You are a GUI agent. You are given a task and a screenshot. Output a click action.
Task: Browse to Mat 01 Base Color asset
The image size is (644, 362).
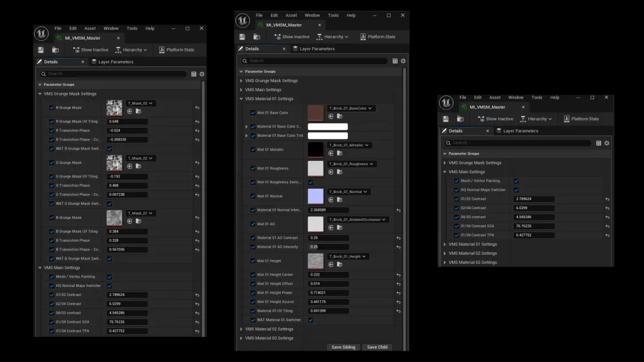click(339, 116)
